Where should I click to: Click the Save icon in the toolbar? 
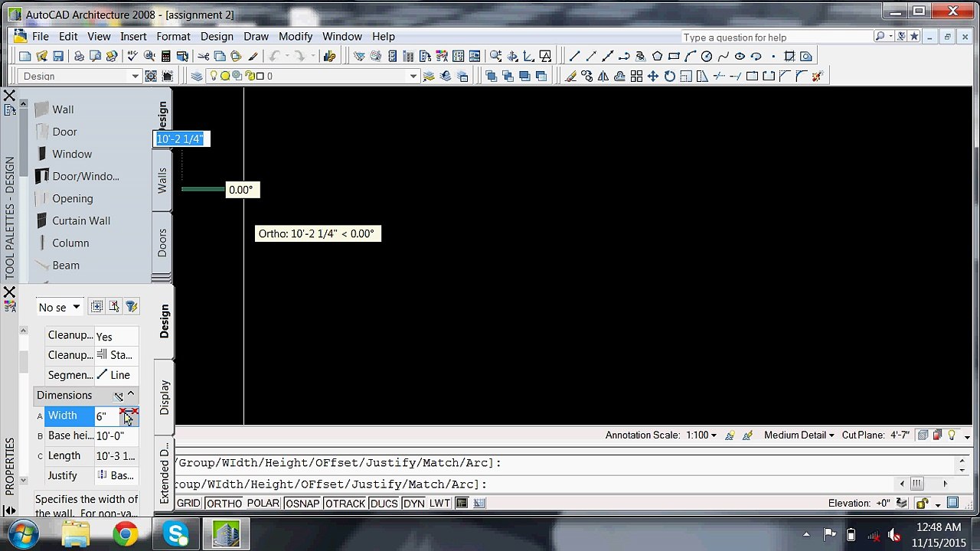[58, 56]
